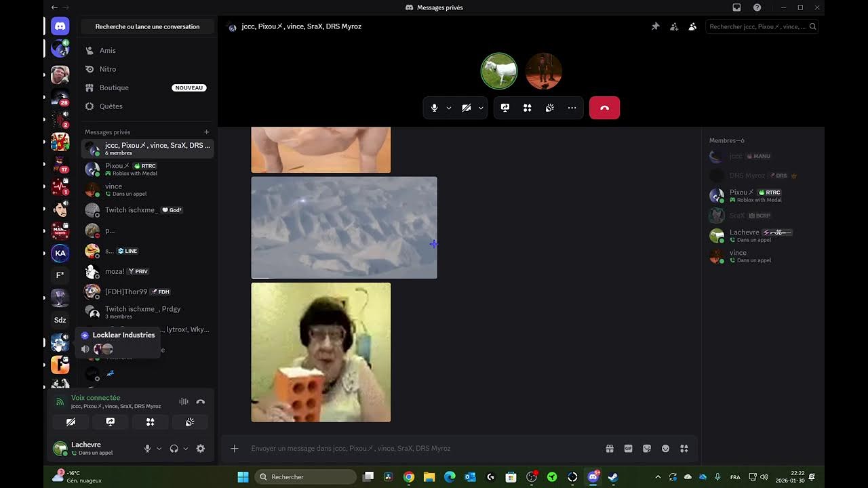Select vince's avatar in the call area
868x488 pixels.
544,71
